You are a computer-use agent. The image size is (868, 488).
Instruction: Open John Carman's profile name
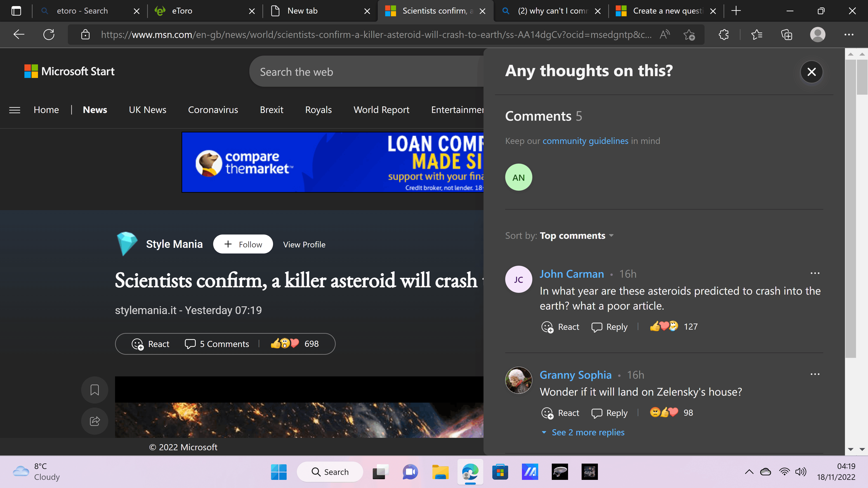572,274
